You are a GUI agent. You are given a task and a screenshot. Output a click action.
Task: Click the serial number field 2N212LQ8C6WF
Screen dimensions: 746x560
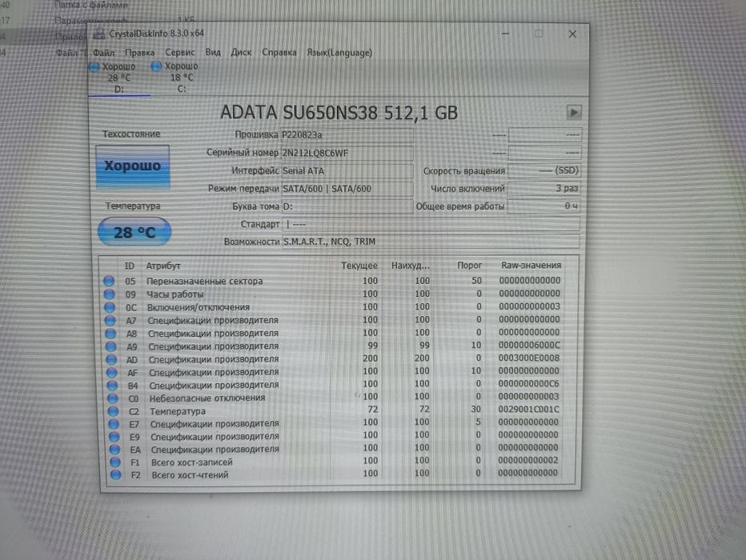point(347,153)
